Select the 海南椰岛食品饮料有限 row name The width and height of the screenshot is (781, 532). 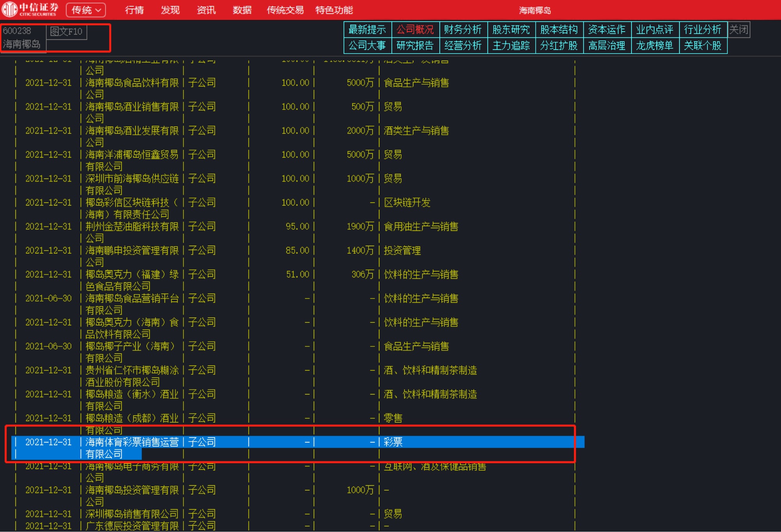pos(132,83)
